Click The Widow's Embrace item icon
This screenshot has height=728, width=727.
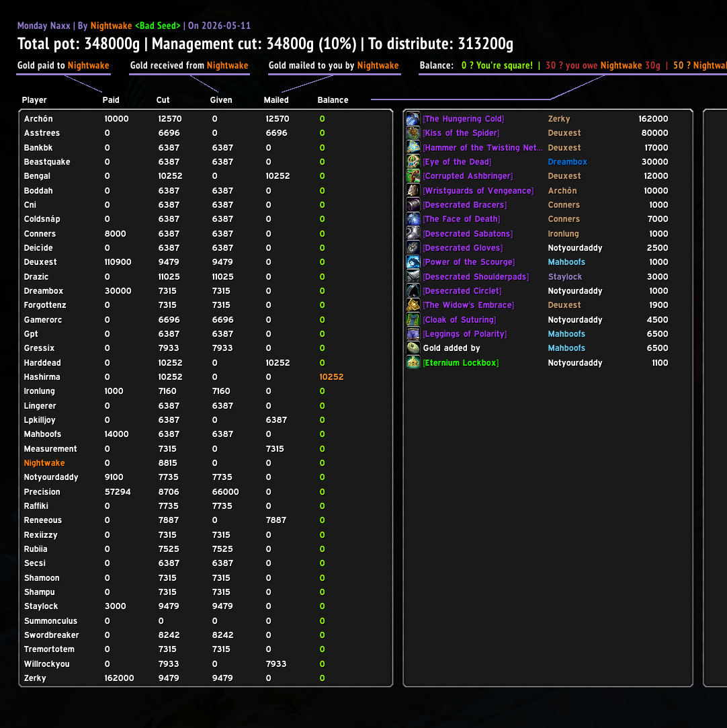(413, 305)
